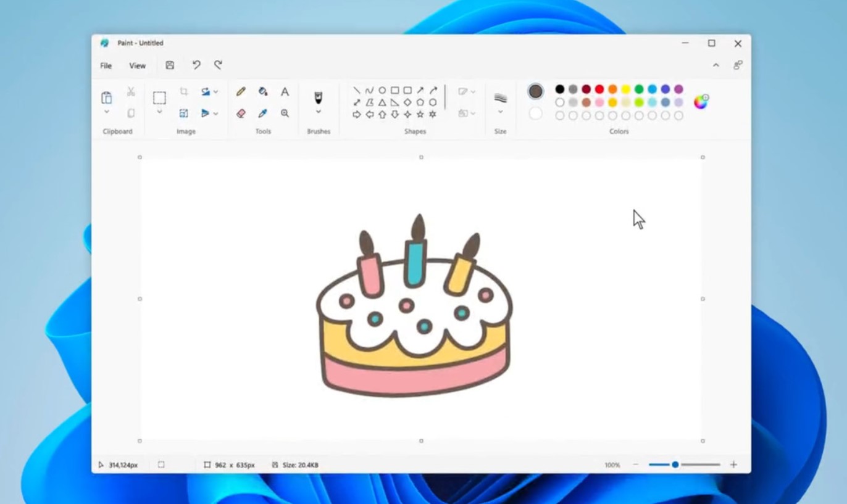Click the first empty custom color slot
Image resolution: width=847 pixels, height=504 pixels.
(560, 115)
